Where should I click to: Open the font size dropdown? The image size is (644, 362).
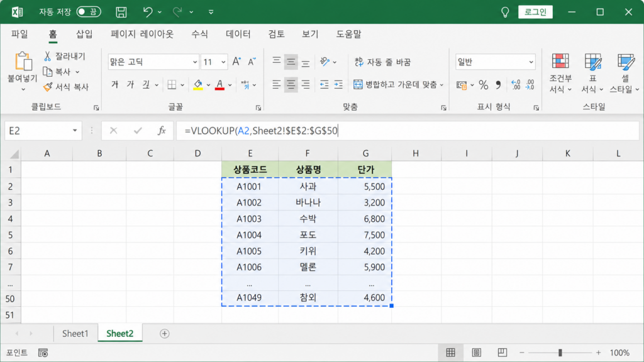pyautogui.click(x=223, y=62)
